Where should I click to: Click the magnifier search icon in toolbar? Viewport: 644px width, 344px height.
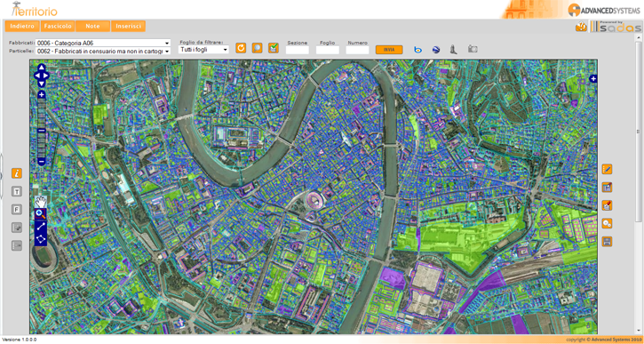click(x=257, y=48)
